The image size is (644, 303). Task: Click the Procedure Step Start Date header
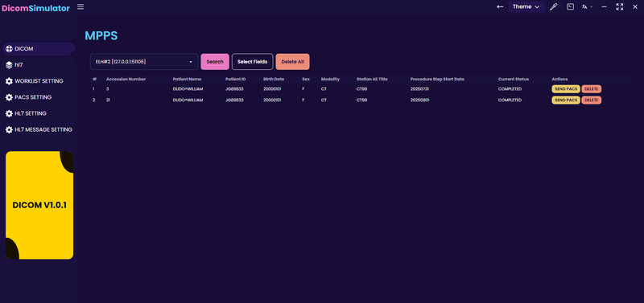[x=437, y=79]
